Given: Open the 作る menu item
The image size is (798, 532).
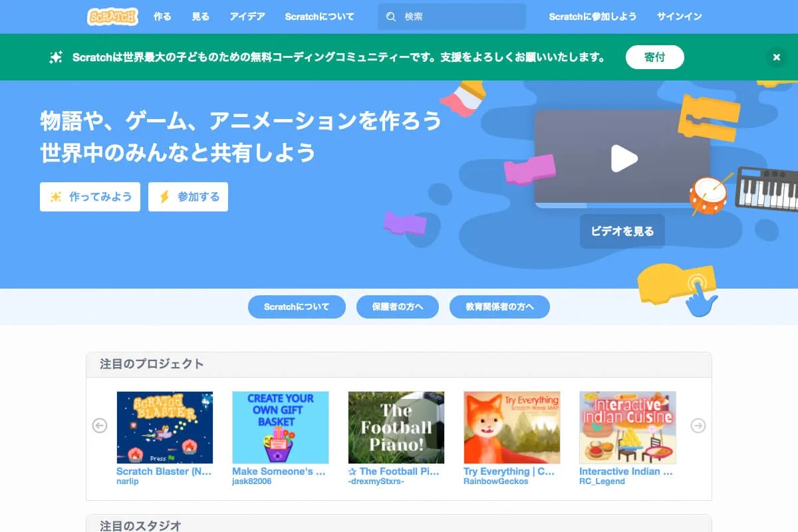Looking at the screenshot, I should coord(162,17).
